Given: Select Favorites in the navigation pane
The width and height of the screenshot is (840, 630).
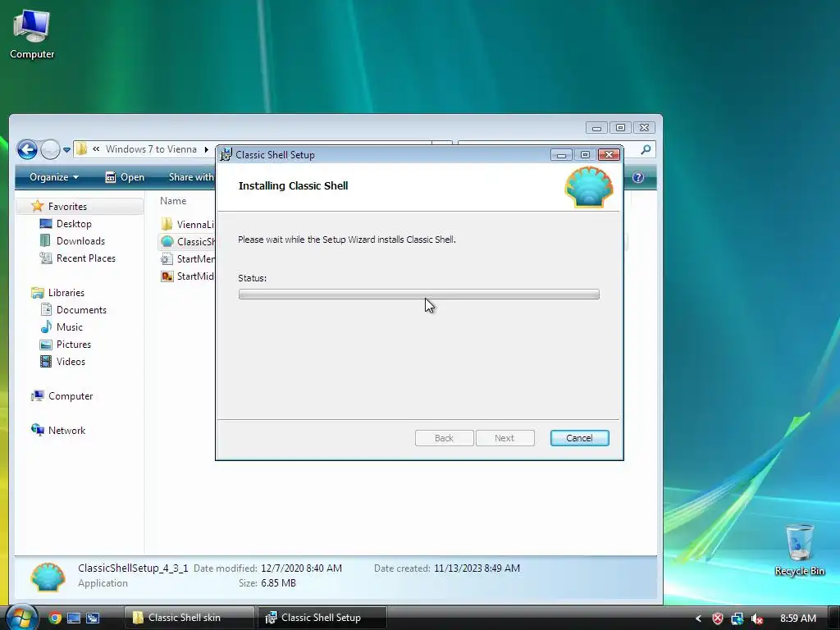Looking at the screenshot, I should coord(80,206).
